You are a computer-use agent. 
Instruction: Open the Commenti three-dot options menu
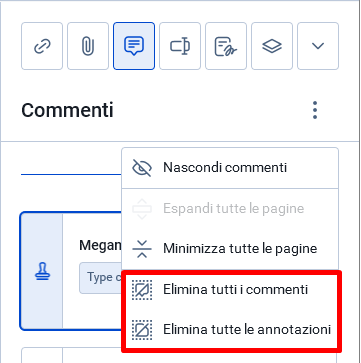[315, 110]
